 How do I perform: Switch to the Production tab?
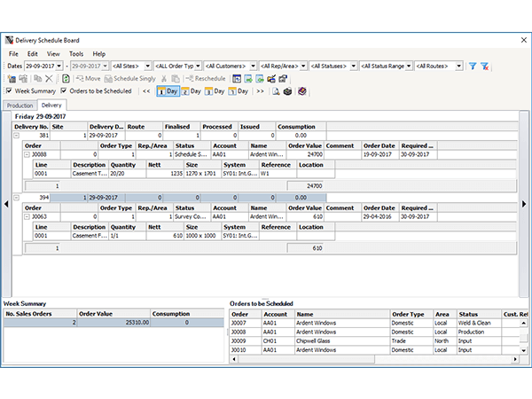pyautogui.click(x=20, y=106)
